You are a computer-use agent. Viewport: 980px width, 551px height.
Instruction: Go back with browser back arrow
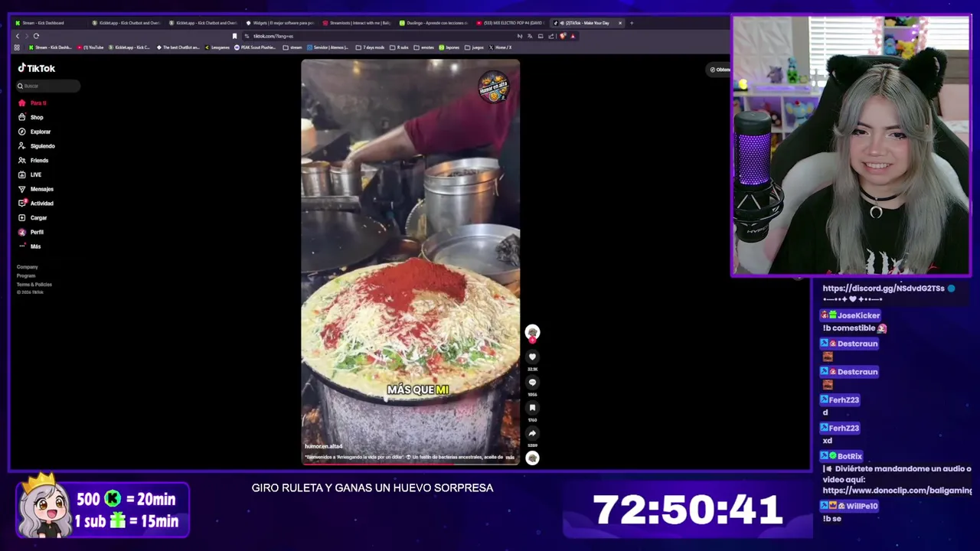pos(18,36)
